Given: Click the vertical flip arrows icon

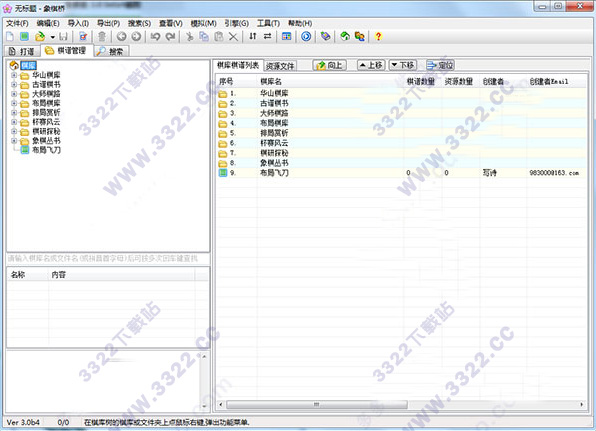Looking at the screenshot, I should [253, 36].
